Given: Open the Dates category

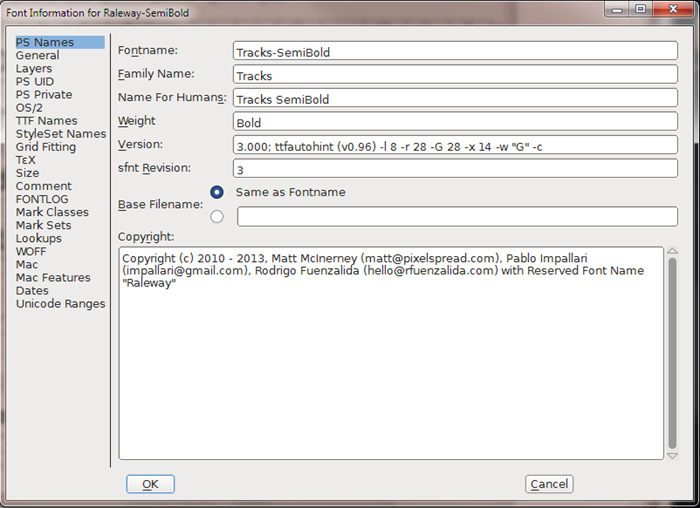Looking at the screenshot, I should click(x=32, y=291).
